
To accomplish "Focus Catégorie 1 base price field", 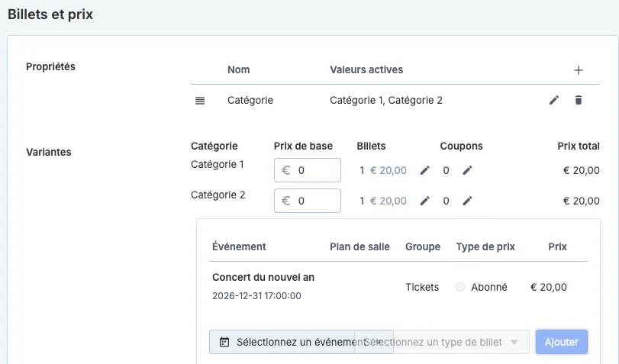I will click(x=308, y=170).
